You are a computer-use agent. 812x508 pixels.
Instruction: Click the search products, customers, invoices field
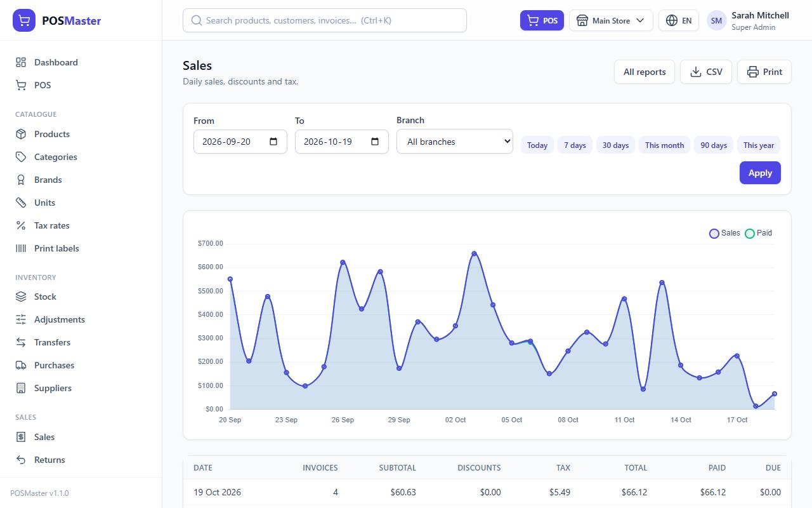[325, 20]
